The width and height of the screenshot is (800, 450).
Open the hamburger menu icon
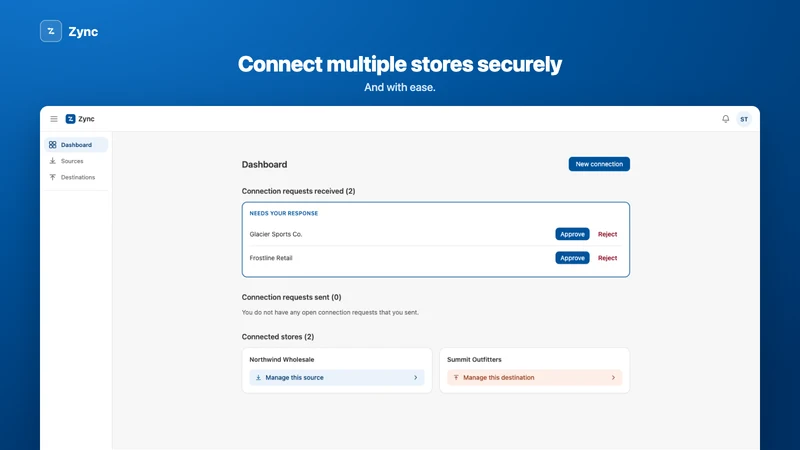[54, 119]
